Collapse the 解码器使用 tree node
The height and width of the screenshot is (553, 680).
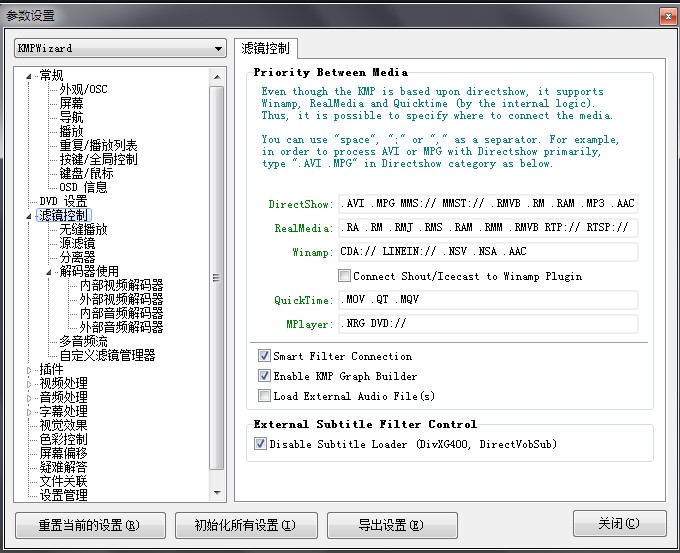click(49, 272)
